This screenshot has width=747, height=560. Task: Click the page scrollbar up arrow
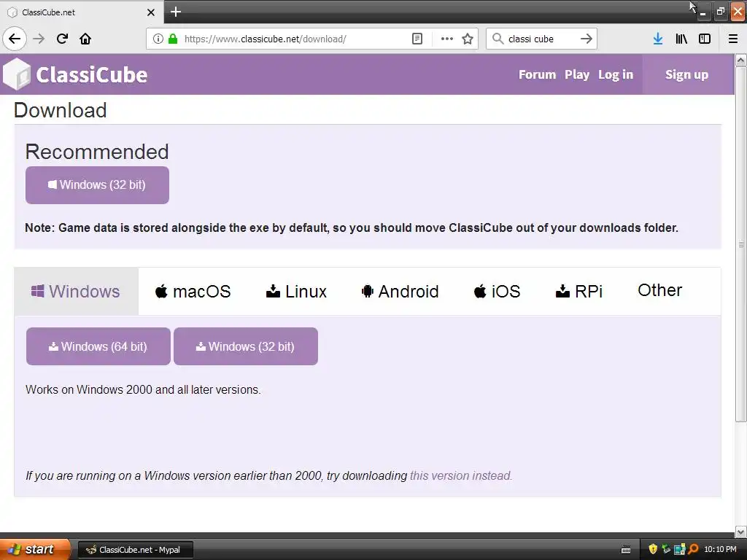click(740, 60)
